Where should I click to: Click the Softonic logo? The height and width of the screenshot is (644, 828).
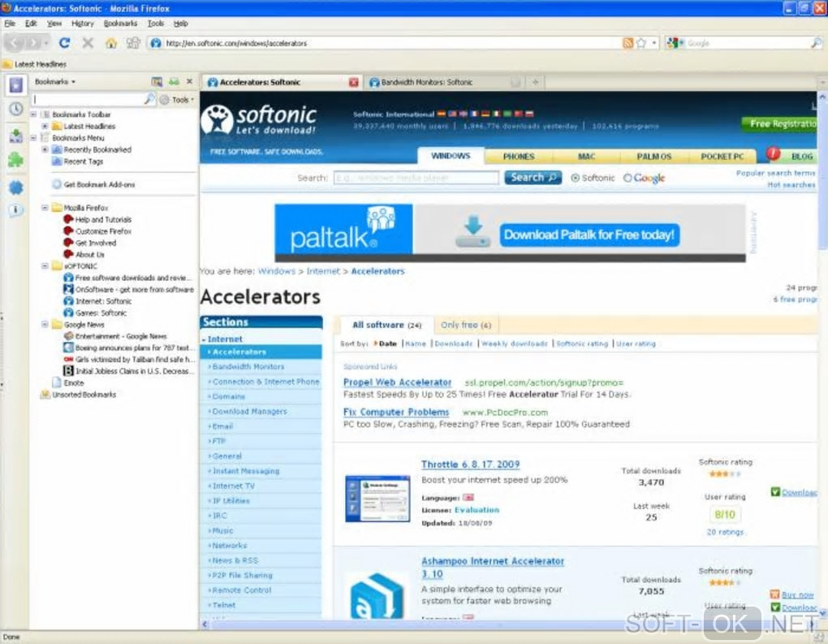pyautogui.click(x=259, y=120)
